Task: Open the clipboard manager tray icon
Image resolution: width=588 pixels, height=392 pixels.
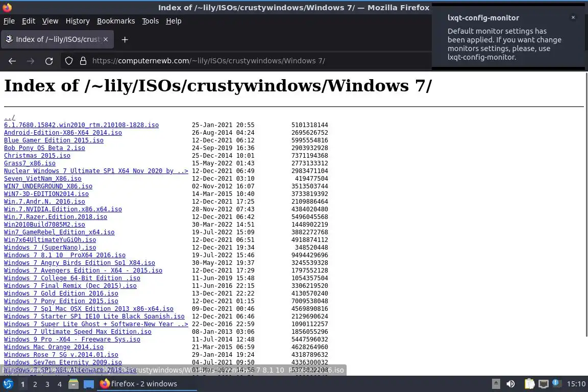Action: [529, 384]
